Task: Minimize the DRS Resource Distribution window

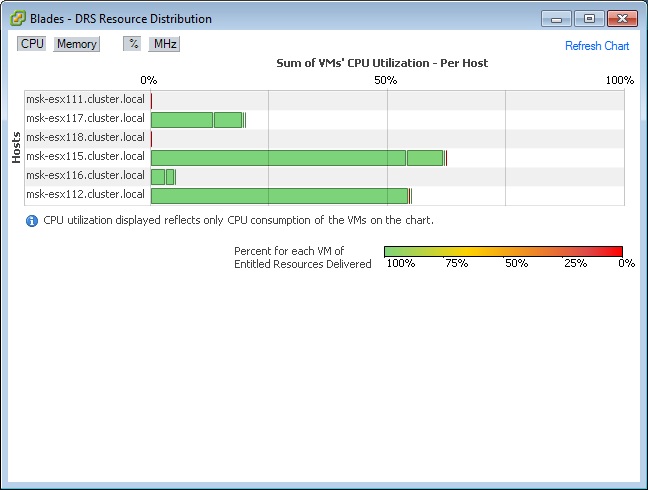Action: 556,19
